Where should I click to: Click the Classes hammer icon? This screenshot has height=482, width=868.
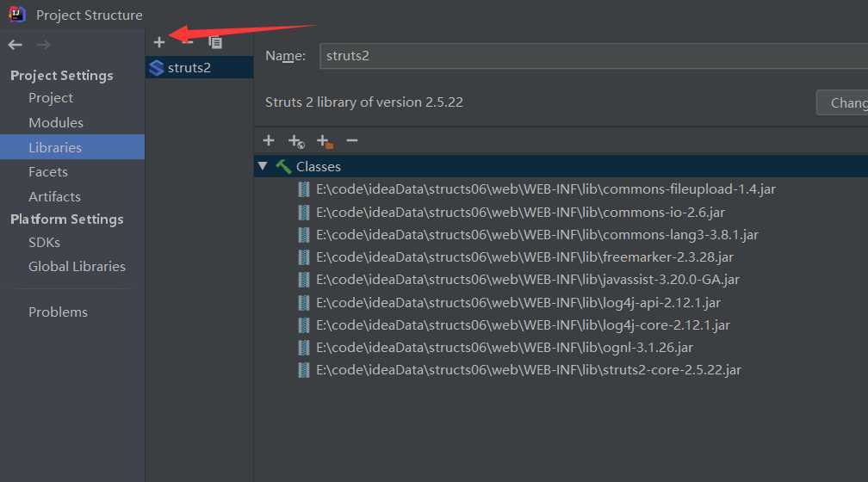pos(283,166)
